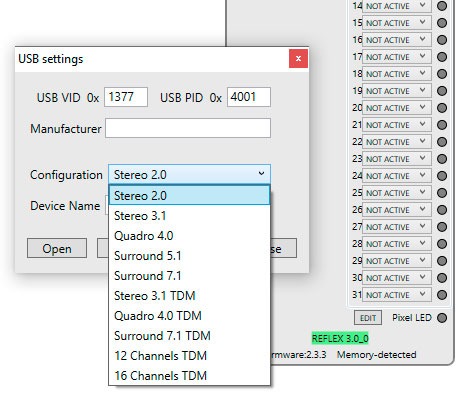Click the status LED for row 27
Screen dimensions: 467x407
(442, 227)
